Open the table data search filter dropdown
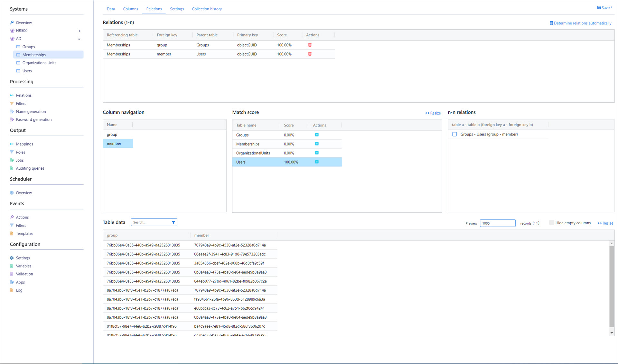 tap(173, 222)
